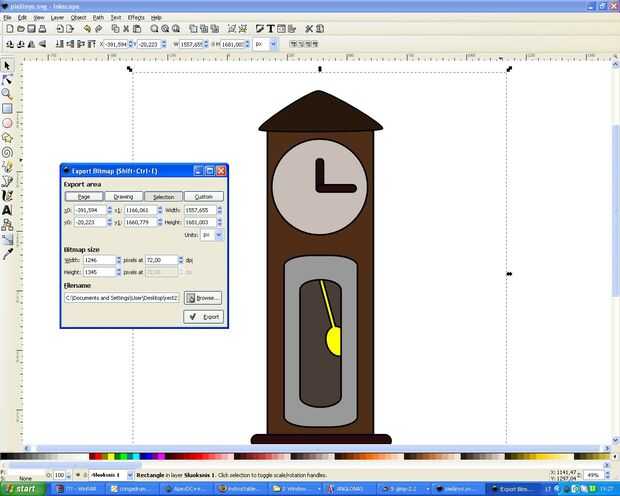Open the Object menu
The image size is (620, 496).
coord(78,18)
